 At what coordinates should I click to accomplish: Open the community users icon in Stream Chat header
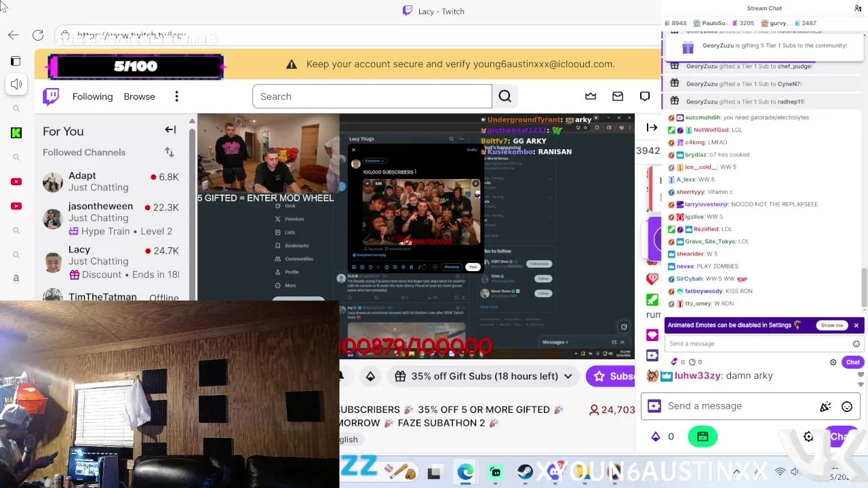click(x=858, y=8)
